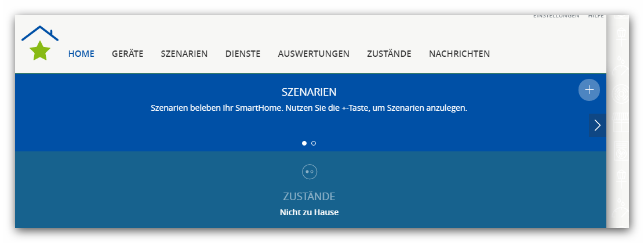This screenshot has width=644, height=243.
Task: Click the faint concentric-circles icon on right strip
Action: pos(620,91)
